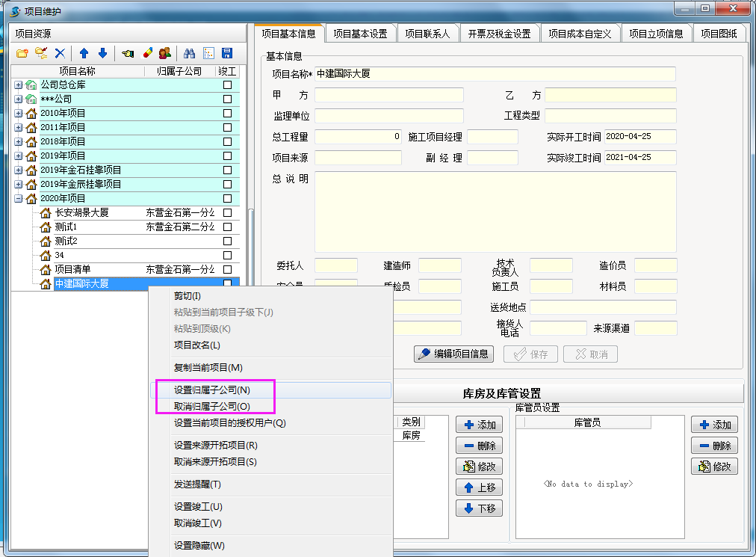
Task: Expand the 公司总仓库 node
Action: point(18,85)
